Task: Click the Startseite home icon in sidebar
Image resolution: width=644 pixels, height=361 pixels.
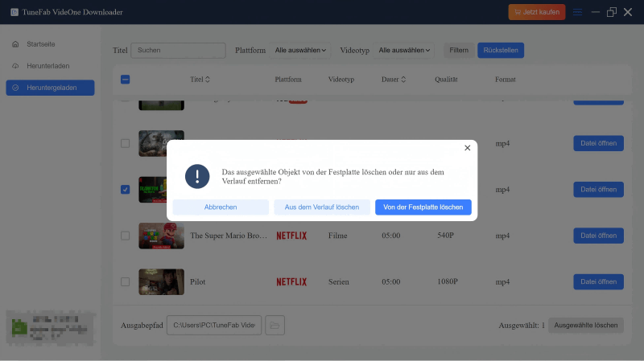Action: [x=16, y=43]
